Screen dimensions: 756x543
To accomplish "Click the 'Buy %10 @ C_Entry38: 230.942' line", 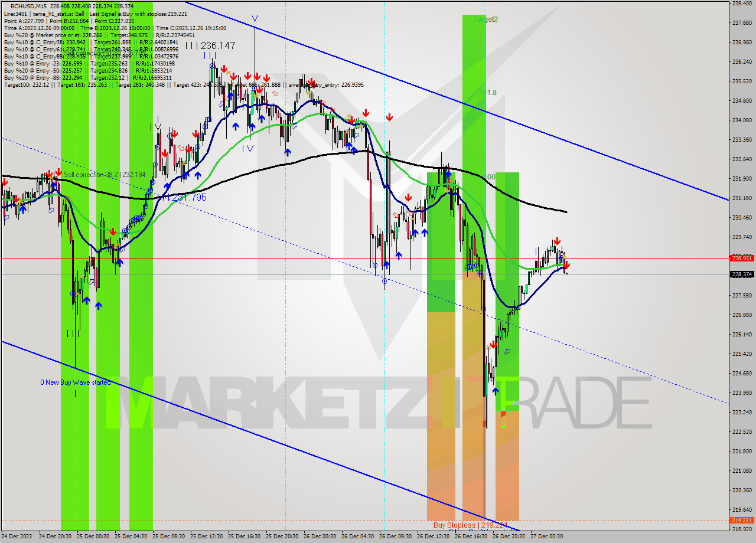I will click(45, 42).
